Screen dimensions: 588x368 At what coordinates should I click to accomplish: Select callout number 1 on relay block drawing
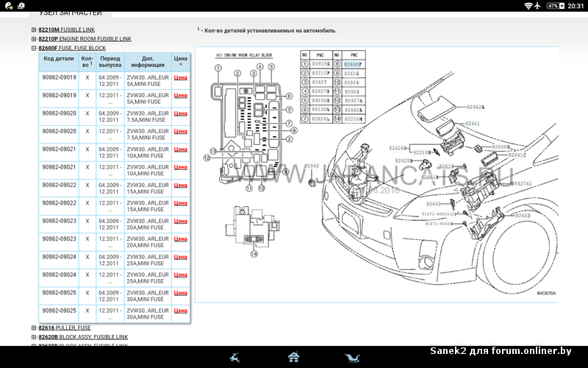coord(218,68)
